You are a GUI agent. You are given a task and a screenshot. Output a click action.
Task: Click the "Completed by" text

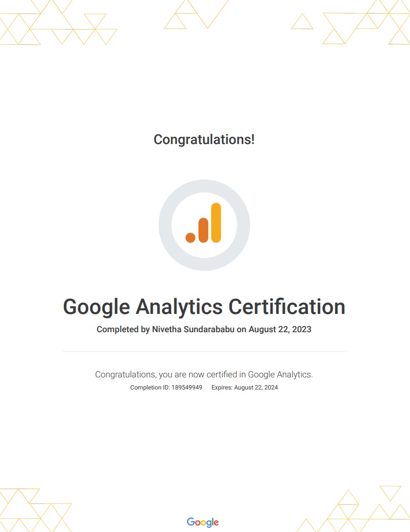pyautogui.click(x=123, y=330)
